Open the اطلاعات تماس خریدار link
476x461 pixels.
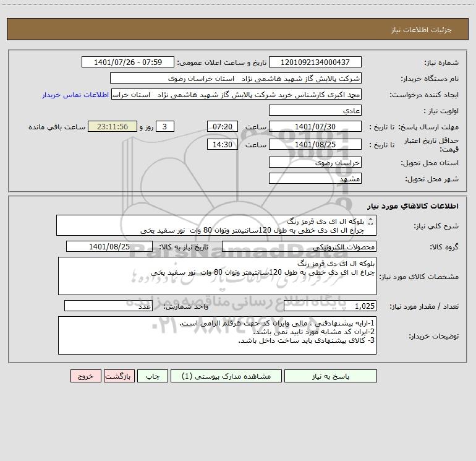point(75,95)
